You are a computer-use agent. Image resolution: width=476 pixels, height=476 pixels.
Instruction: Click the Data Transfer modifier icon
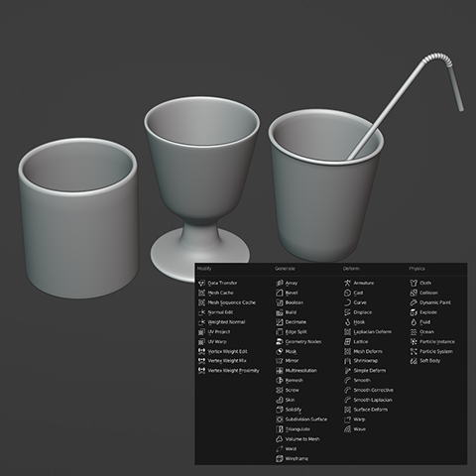tap(201, 283)
